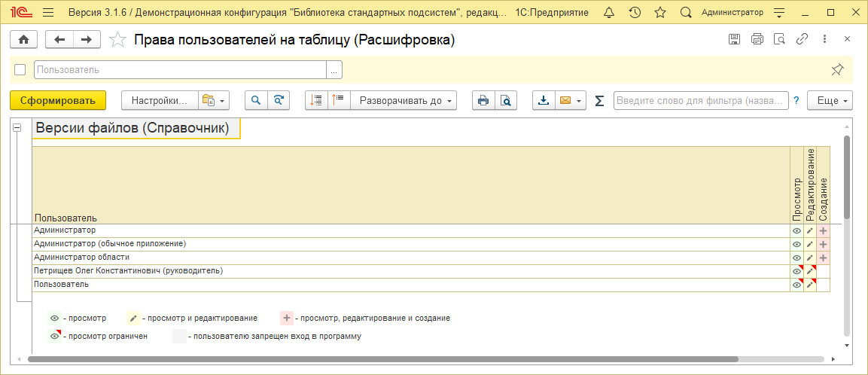Viewport: 868px width, 375px height.
Task: Click the search magnifier in title bar
Action: click(x=686, y=12)
